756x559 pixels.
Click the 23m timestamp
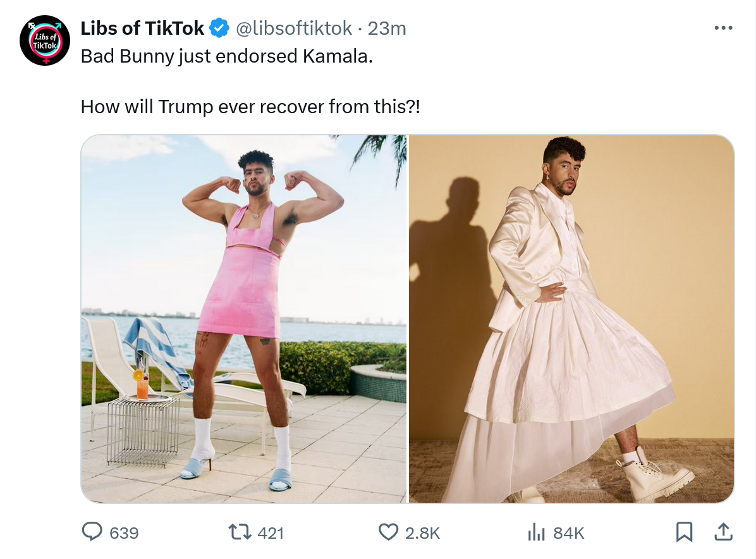pyautogui.click(x=387, y=28)
